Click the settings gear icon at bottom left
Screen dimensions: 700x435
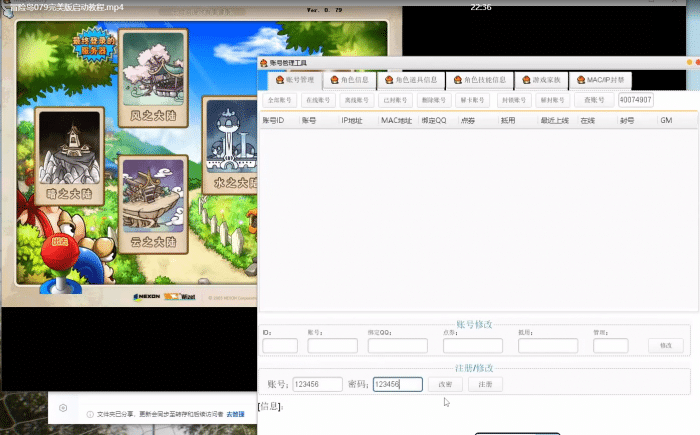[x=63, y=408]
